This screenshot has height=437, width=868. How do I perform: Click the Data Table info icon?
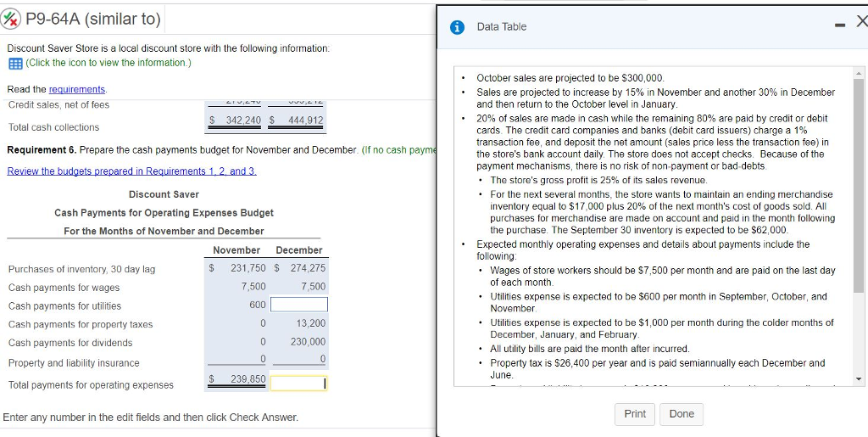[x=457, y=27]
